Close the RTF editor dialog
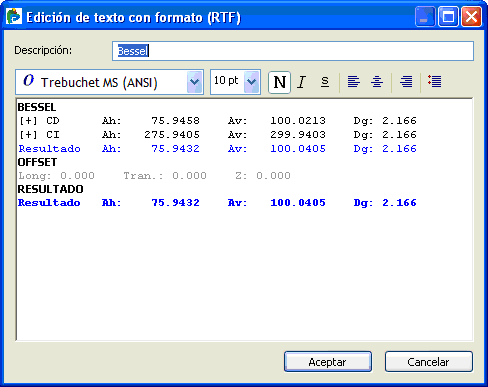This screenshot has height=387, width=488. [471, 16]
